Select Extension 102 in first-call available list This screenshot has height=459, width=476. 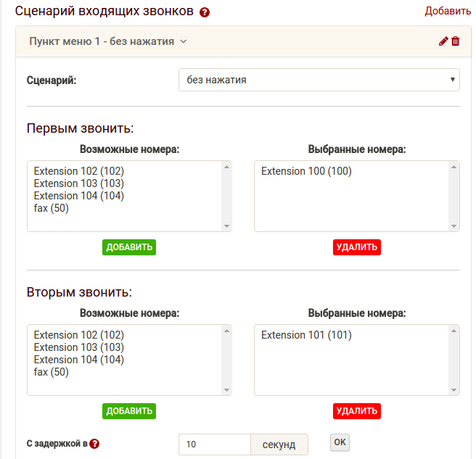pyautogui.click(x=79, y=171)
